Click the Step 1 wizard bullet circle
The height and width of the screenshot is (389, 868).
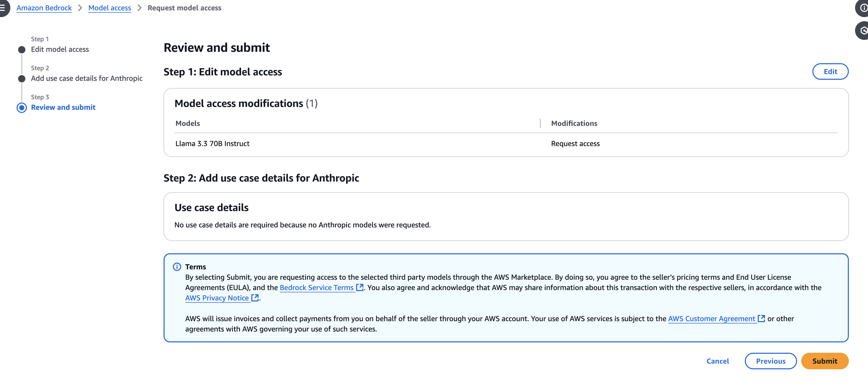click(21, 50)
